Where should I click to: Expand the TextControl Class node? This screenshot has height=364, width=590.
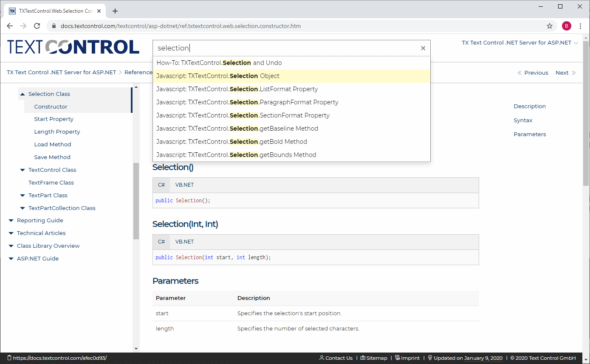pos(23,170)
